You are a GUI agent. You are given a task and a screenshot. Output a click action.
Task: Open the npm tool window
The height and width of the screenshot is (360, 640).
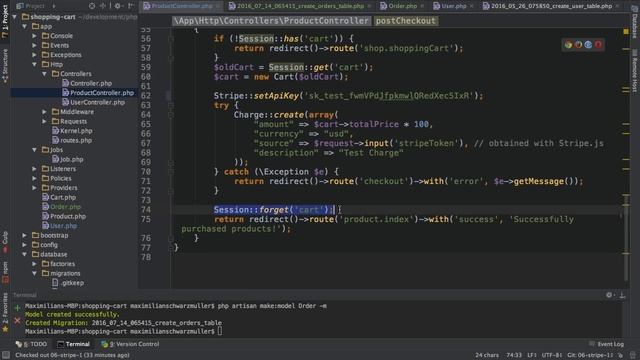(5, 272)
